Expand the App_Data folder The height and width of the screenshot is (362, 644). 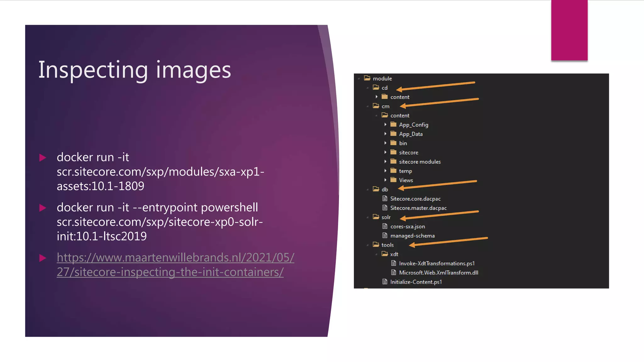pyautogui.click(x=385, y=134)
